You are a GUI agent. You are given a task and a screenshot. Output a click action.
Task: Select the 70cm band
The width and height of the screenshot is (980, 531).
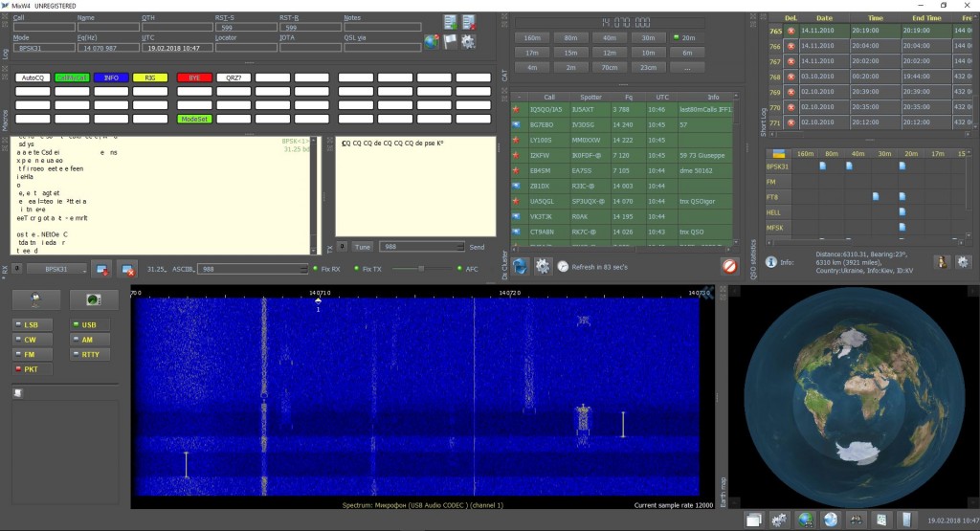610,68
